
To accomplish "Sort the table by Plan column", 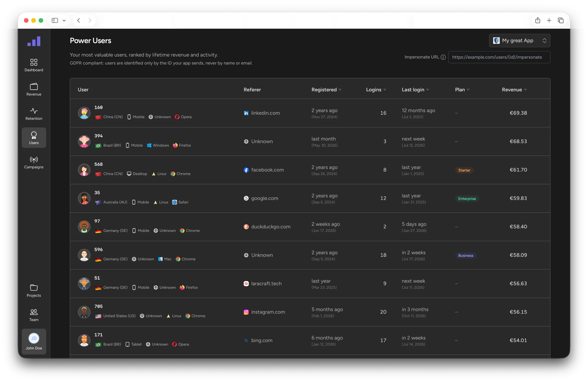I will [x=462, y=90].
